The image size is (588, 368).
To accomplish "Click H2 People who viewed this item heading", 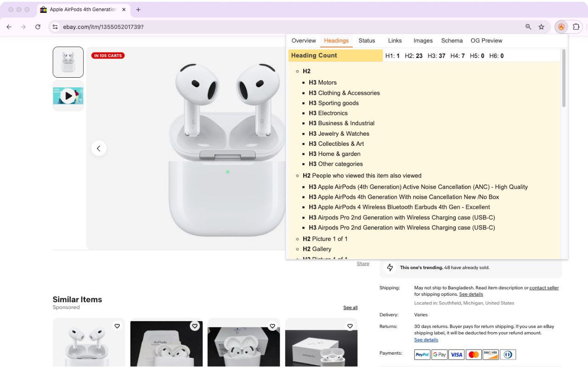I will click(362, 176).
